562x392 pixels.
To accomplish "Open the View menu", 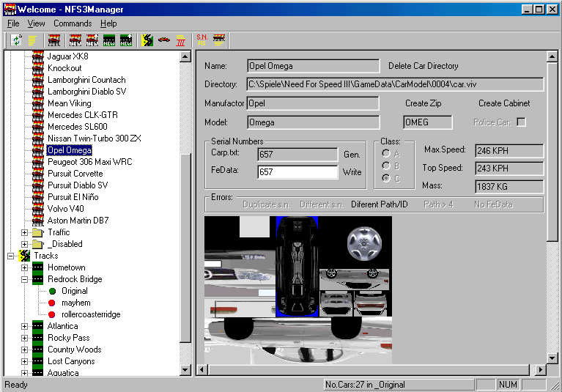I will (36, 23).
